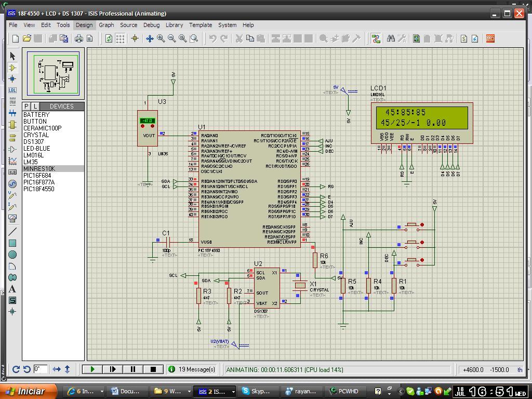
Task: Open virtual instruments mode
Action: pos(12,219)
